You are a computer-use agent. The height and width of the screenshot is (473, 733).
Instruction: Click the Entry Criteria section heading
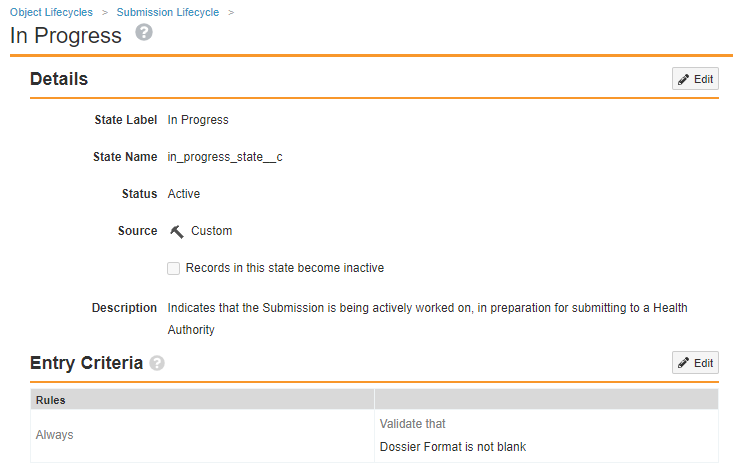86,363
